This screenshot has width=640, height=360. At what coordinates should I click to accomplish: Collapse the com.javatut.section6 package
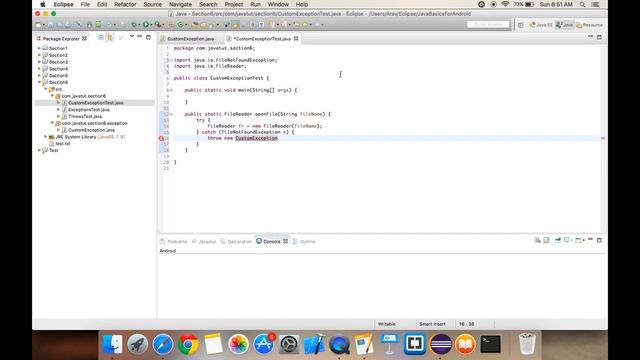pyautogui.click(x=52, y=96)
